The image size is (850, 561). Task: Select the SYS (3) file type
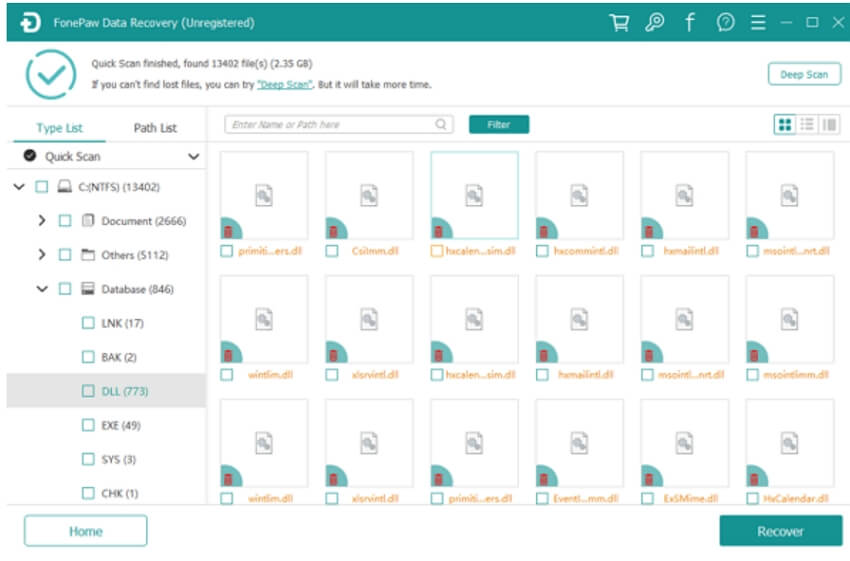119,459
